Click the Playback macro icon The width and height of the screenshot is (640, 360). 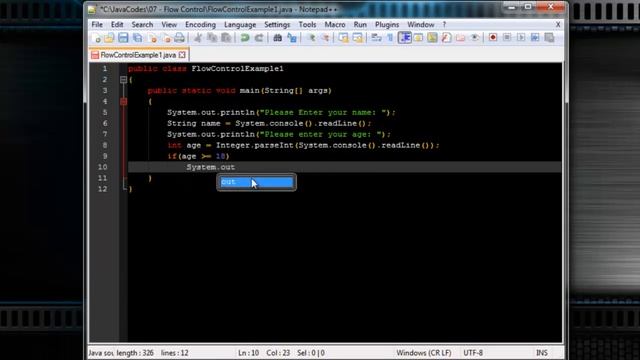click(521, 38)
